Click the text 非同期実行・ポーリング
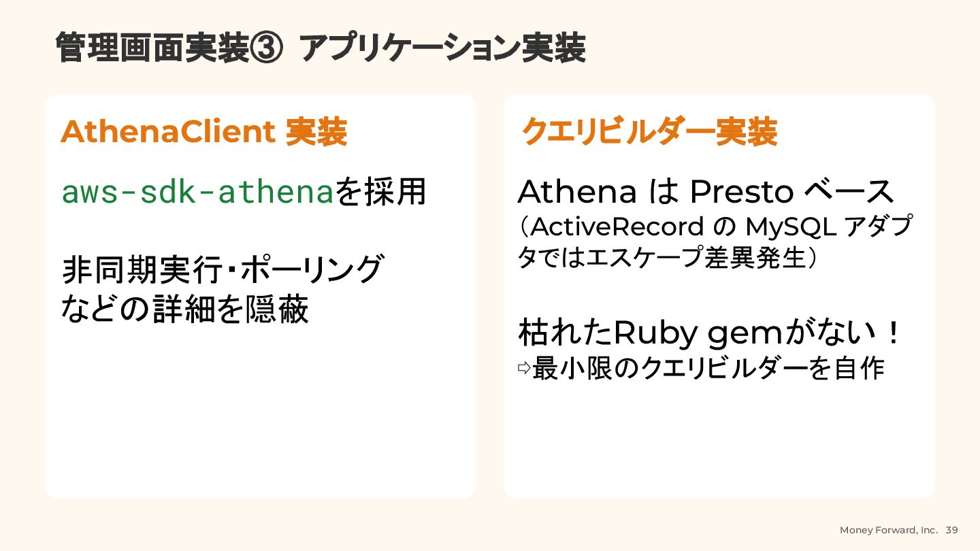 click(x=223, y=269)
